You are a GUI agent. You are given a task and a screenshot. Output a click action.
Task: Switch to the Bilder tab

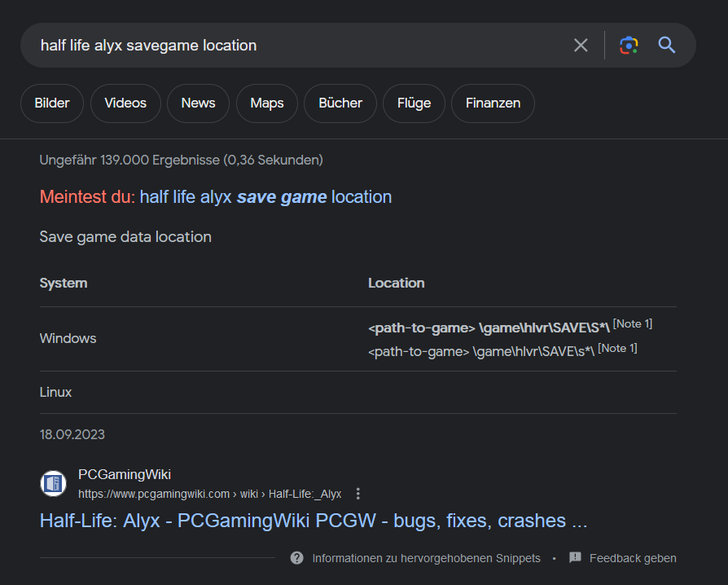click(x=52, y=103)
